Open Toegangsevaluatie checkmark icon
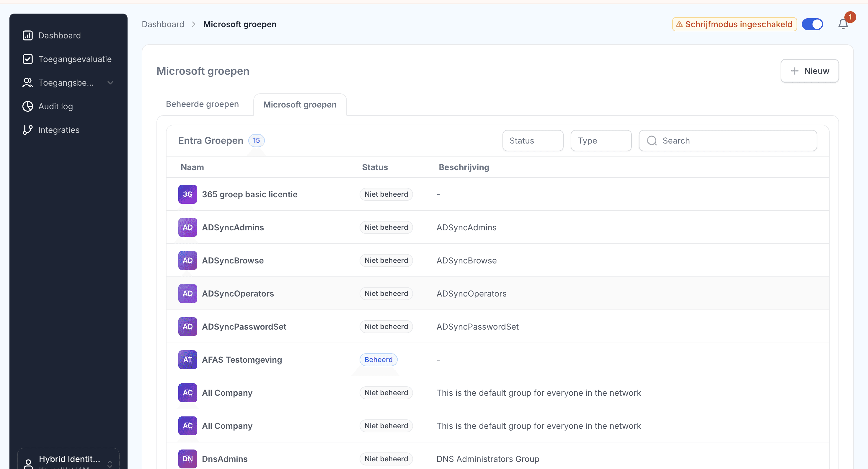Image resolution: width=868 pixels, height=469 pixels. point(28,59)
